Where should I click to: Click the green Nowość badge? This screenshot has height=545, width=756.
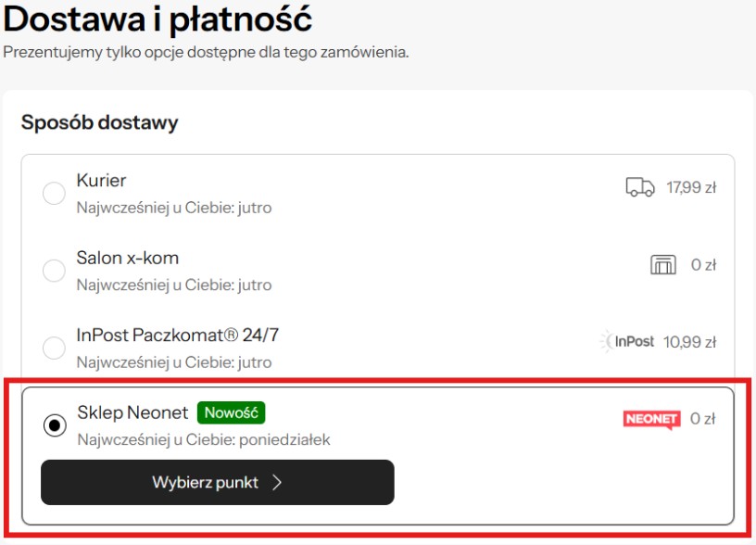(232, 412)
